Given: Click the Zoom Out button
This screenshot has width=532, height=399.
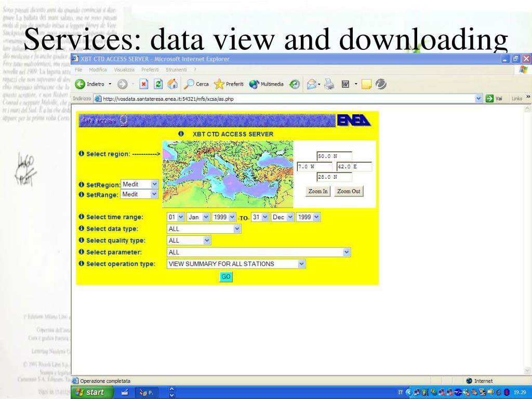Looking at the screenshot, I should (x=349, y=191).
